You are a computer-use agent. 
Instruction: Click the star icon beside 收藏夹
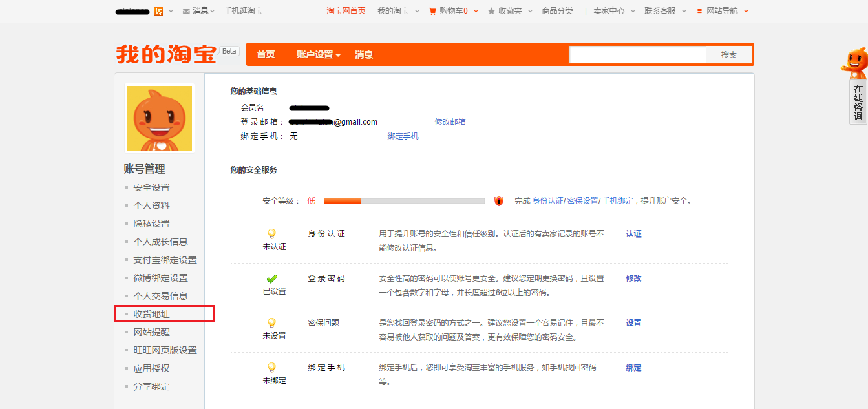click(x=491, y=11)
